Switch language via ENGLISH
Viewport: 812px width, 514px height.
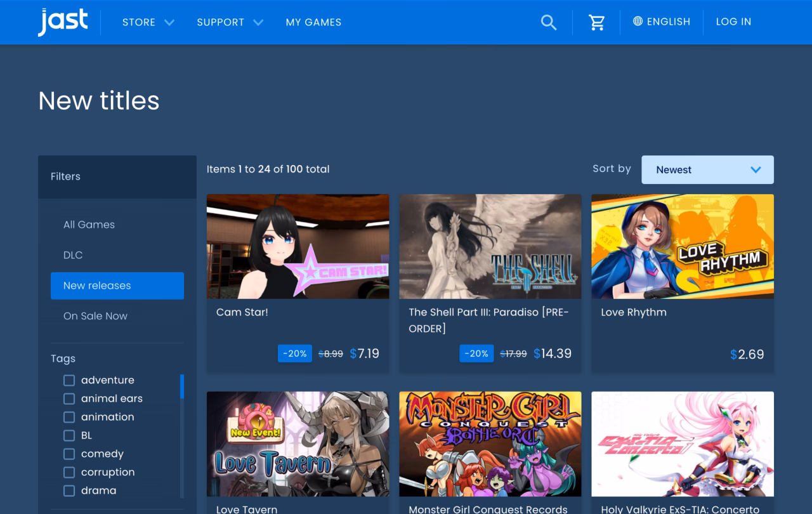point(668,22)
